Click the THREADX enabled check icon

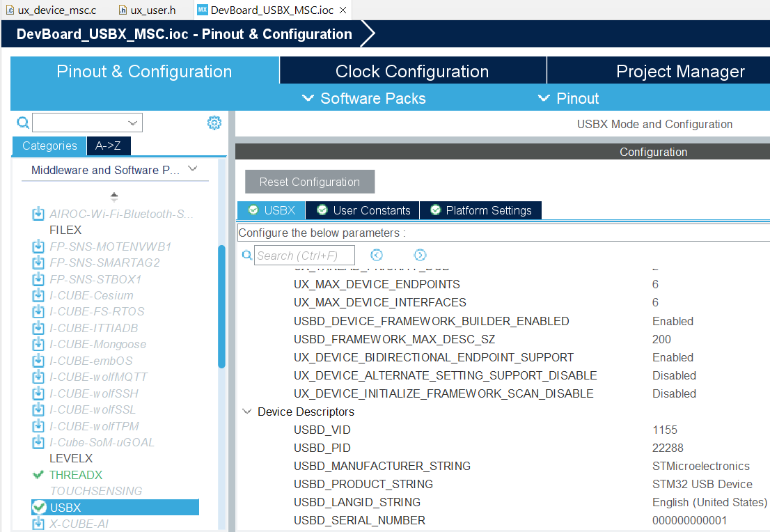39,474
